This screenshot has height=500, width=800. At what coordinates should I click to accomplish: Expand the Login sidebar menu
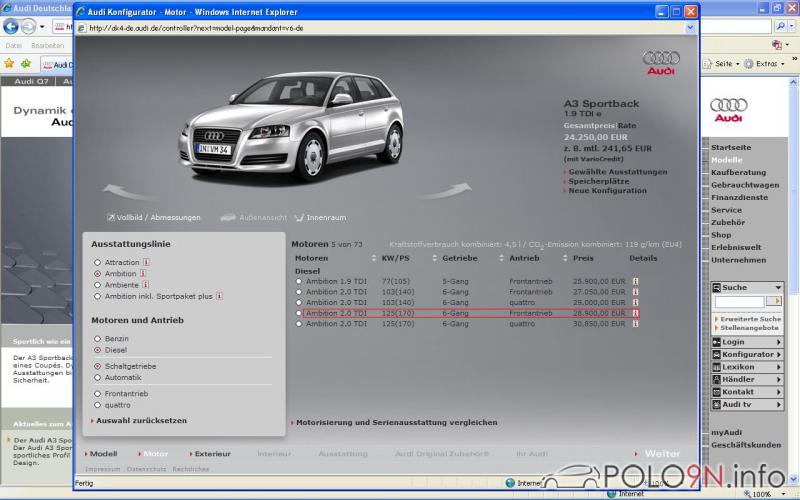779,342
